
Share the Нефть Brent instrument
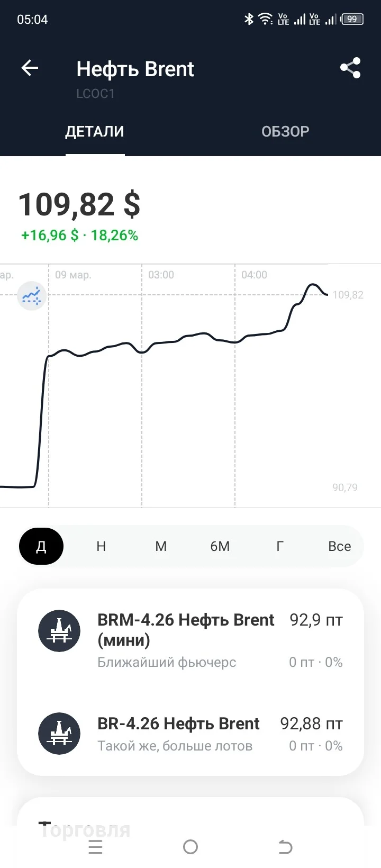350,68
